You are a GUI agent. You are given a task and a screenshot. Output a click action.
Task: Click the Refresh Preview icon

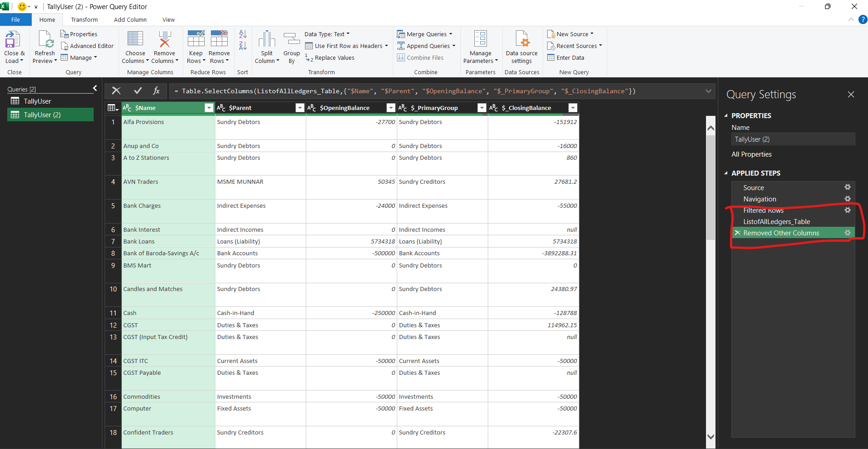[45, 40]
